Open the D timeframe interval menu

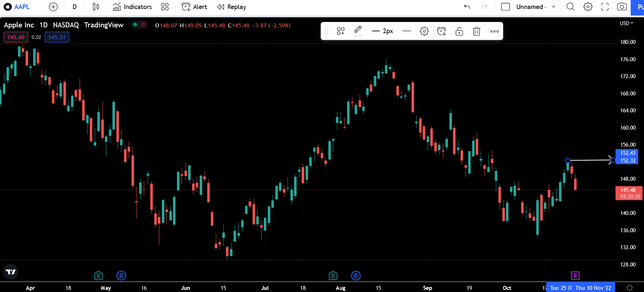[x=75, y=7]
